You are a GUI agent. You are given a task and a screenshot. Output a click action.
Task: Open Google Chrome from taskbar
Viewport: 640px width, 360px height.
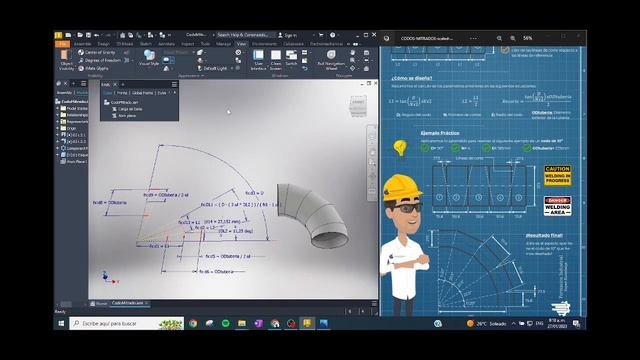pyautogui.click(x=193, y=323)
